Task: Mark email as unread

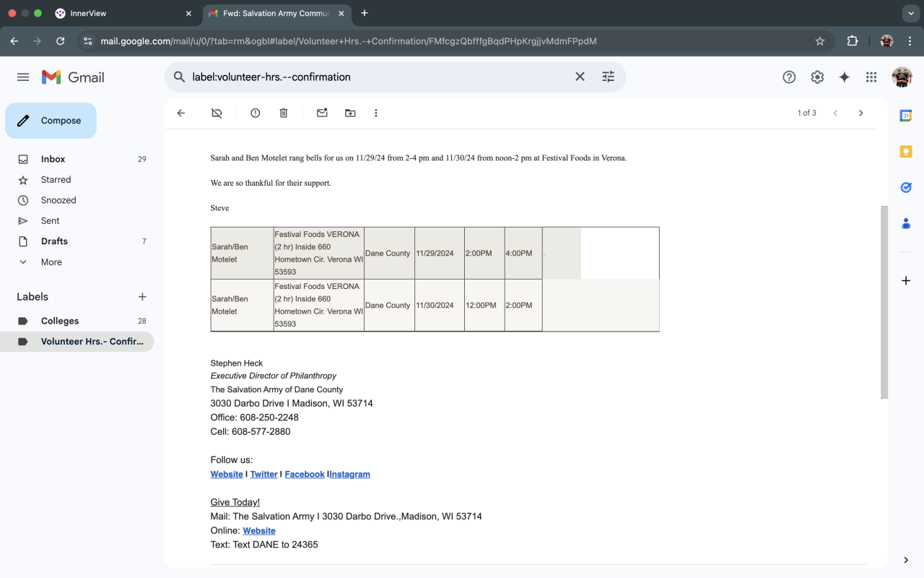Action: [322, 113]
